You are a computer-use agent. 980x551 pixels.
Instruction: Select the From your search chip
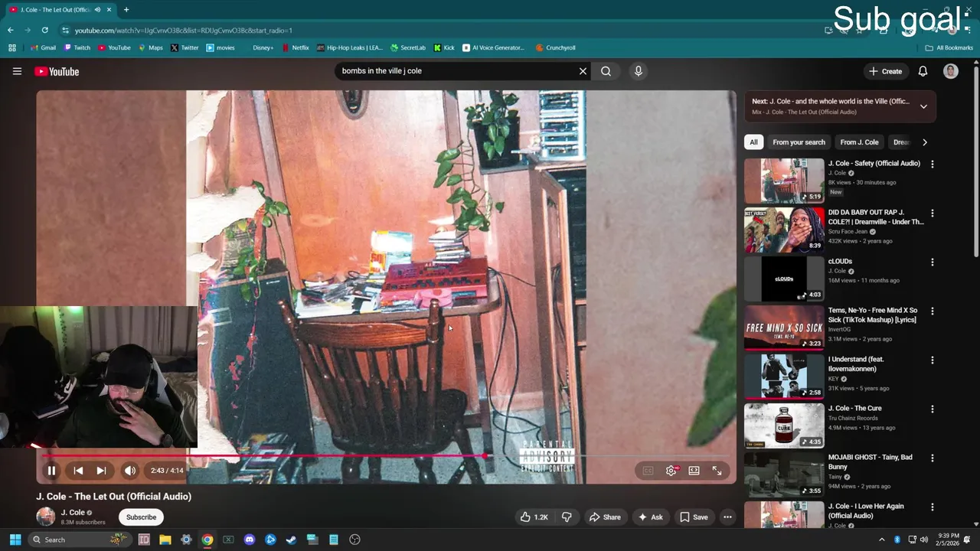799,142
